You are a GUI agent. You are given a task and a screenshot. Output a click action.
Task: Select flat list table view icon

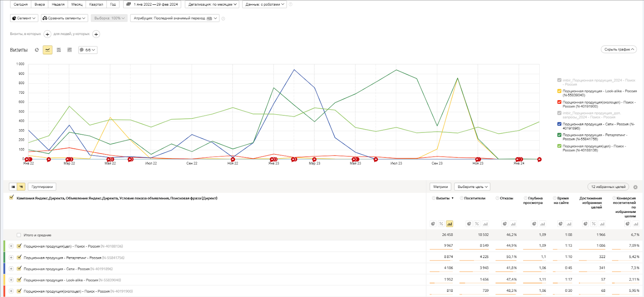tap(13, 187)
